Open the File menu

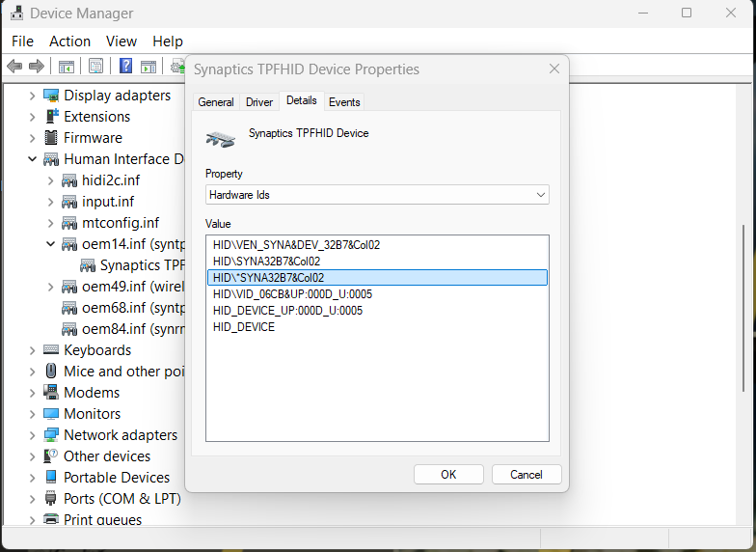point(23,41)
